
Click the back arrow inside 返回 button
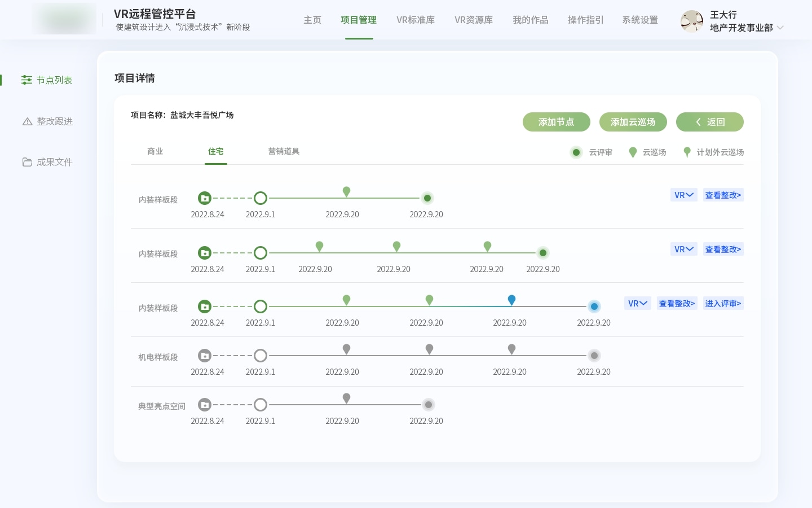699,122
